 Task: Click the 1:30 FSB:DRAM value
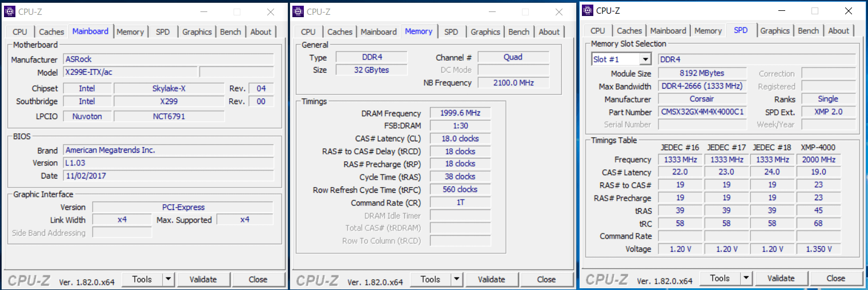(x=460, y=126)
